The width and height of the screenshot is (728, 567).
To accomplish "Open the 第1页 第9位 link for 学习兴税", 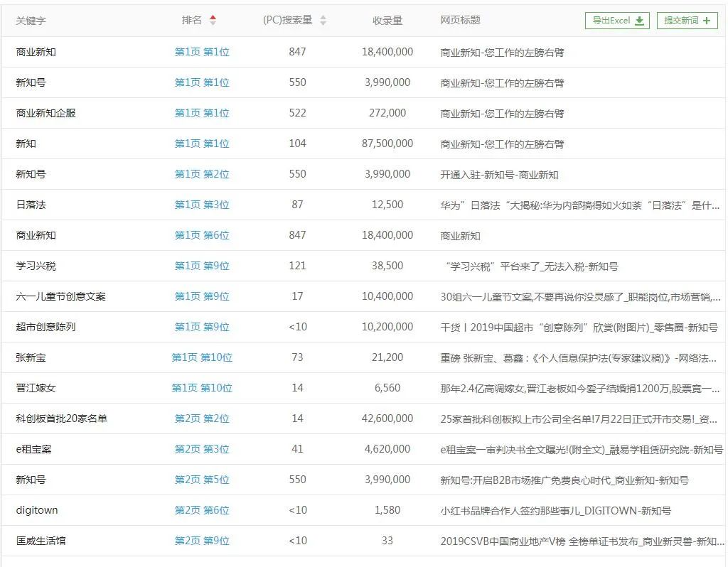I will tap(202, 266).
